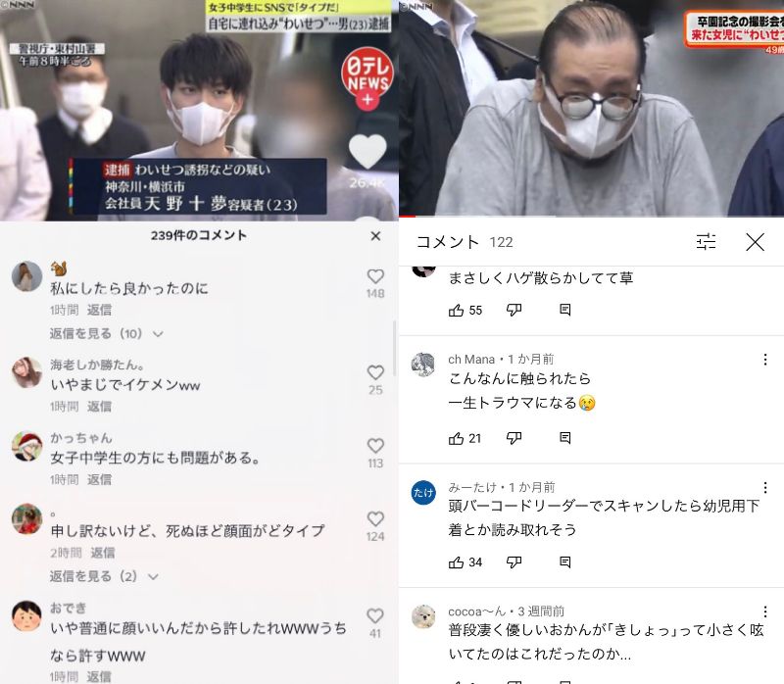Open three-dot menu for ch Mana comment
Viewport: 784px width, 684px height.
click(x=765, y=360)
